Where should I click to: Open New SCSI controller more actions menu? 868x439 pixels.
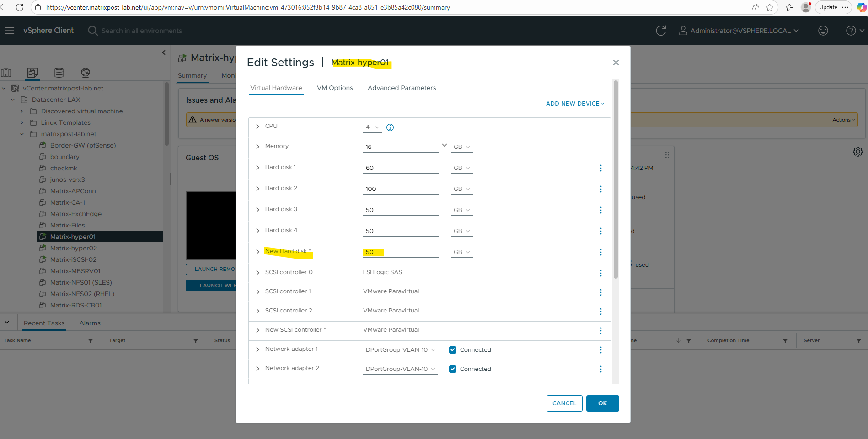pos(601,331)
